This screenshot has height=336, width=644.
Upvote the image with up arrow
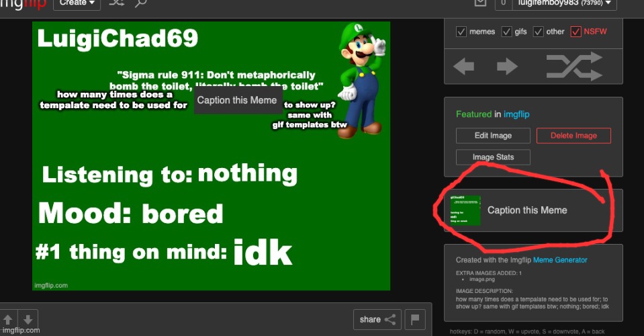(x=8, y=320)
